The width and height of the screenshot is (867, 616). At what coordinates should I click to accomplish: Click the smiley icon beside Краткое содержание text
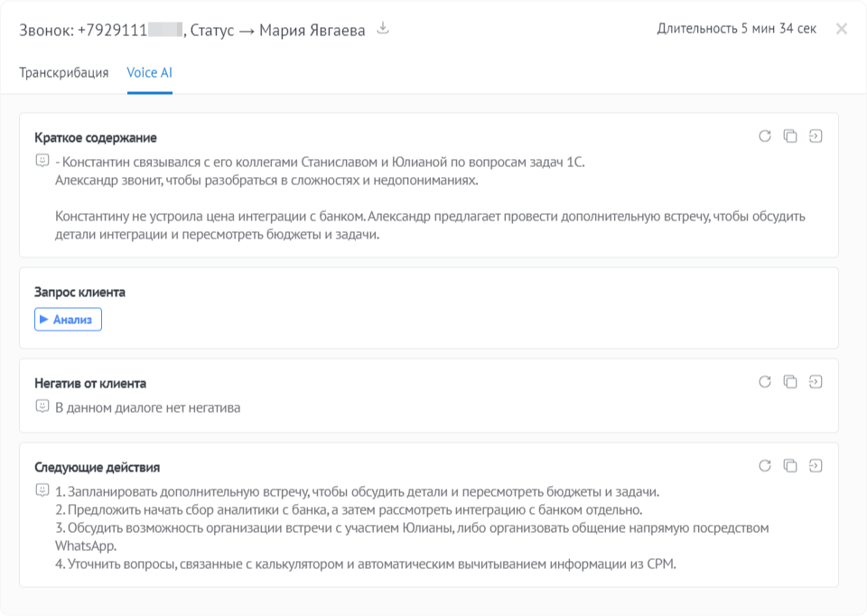pos(42,161)
